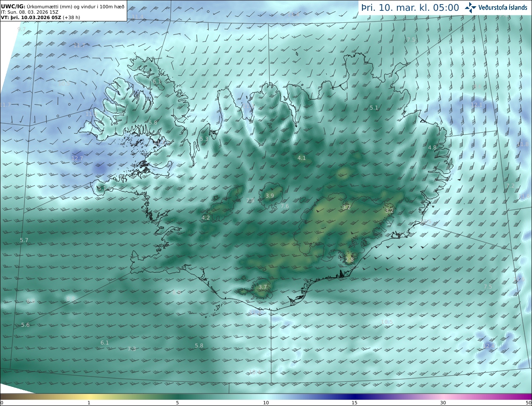Click the 50 tick on the color scale
The width and height of the screenshot is (532, 406).
(528, 403)
